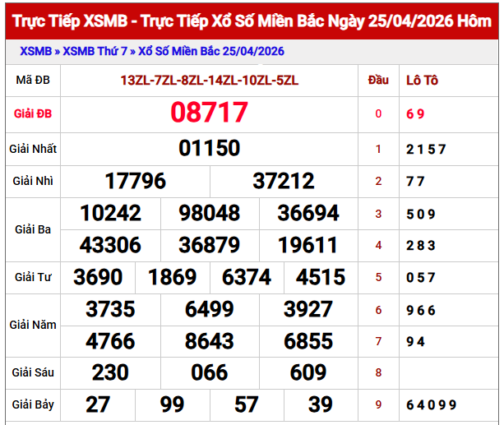Select the Giải Sáu number 066
This screenshot has height=425, width=504.
tap(210, 372)
